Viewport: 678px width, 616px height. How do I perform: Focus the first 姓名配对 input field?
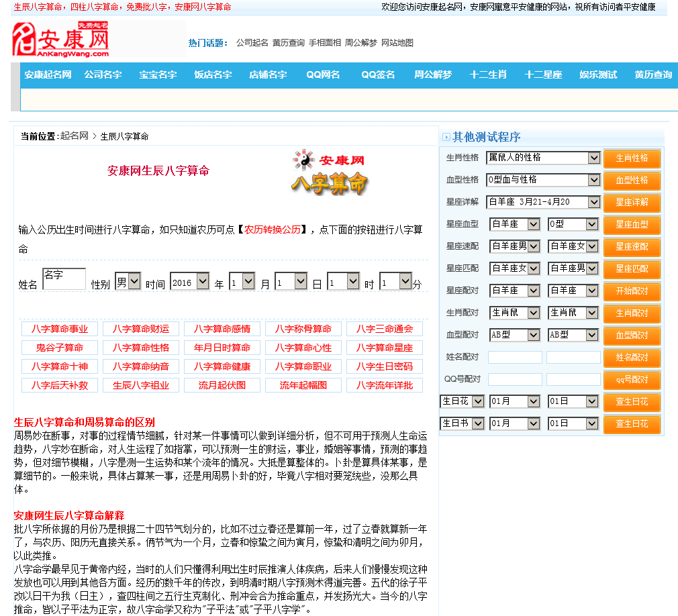515,358
